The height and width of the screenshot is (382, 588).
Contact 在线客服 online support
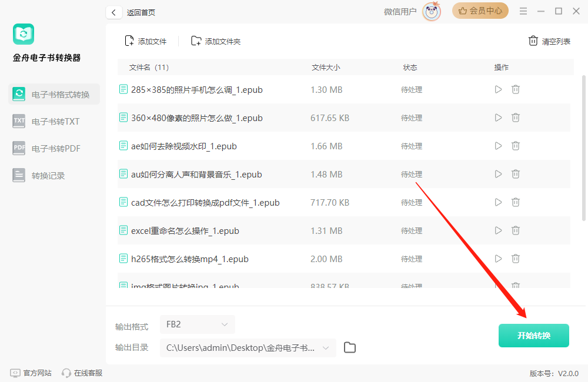pos(82,373)
